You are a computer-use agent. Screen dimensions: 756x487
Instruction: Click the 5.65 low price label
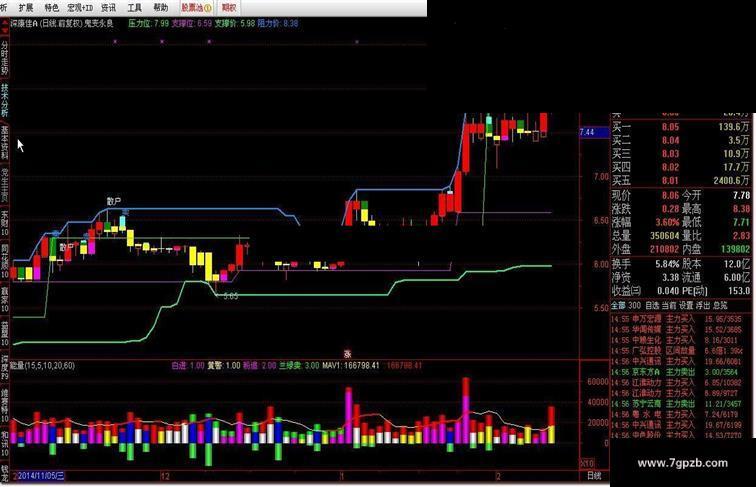coord(230,296)
